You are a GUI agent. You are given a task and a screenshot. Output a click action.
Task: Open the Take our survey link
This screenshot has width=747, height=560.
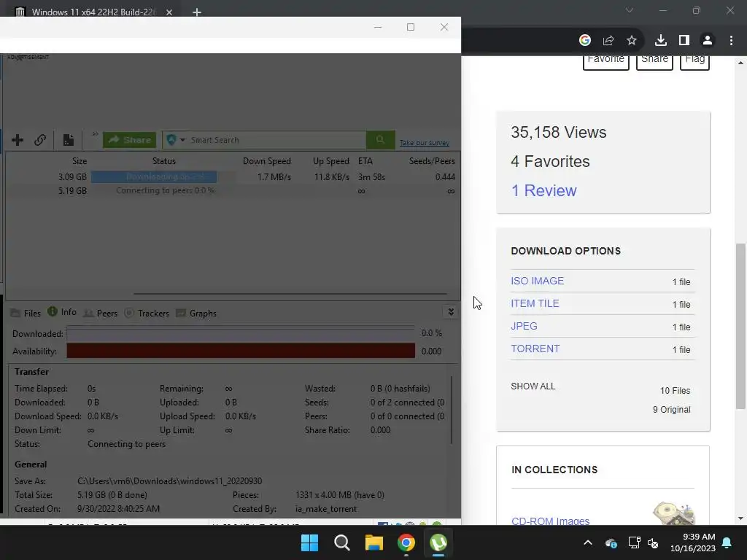(x=425, y=142)
